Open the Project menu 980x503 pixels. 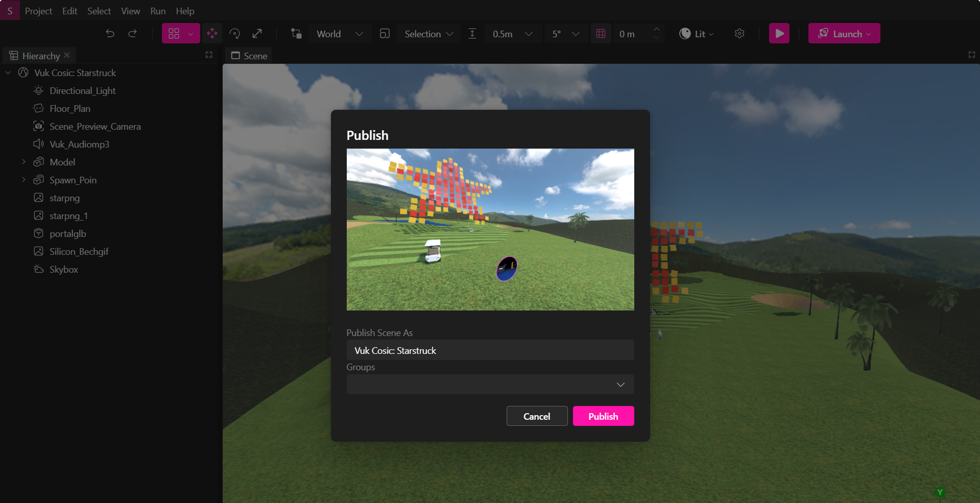pos(38,11)
